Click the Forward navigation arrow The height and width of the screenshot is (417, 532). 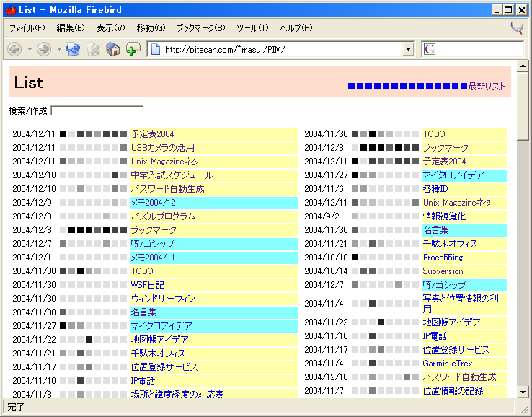(44, 50)
